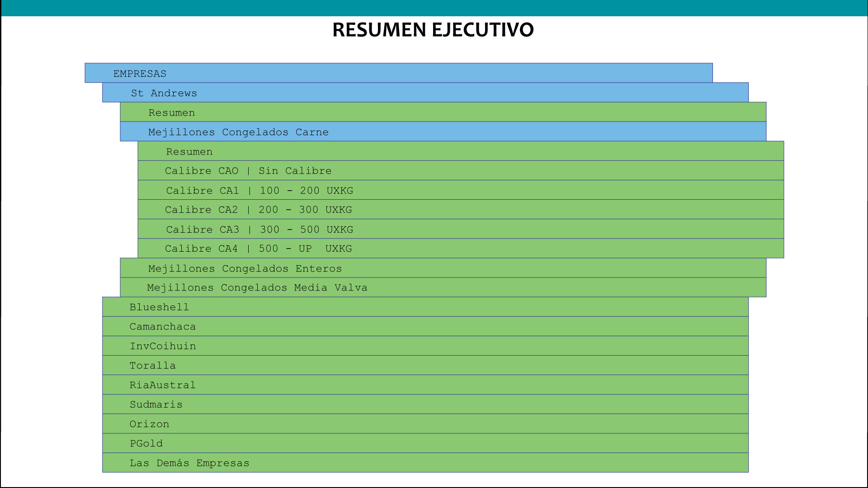Select the Blueshell company row
The height and width of the screenshot is (488, 868).
tap(159, 306)
